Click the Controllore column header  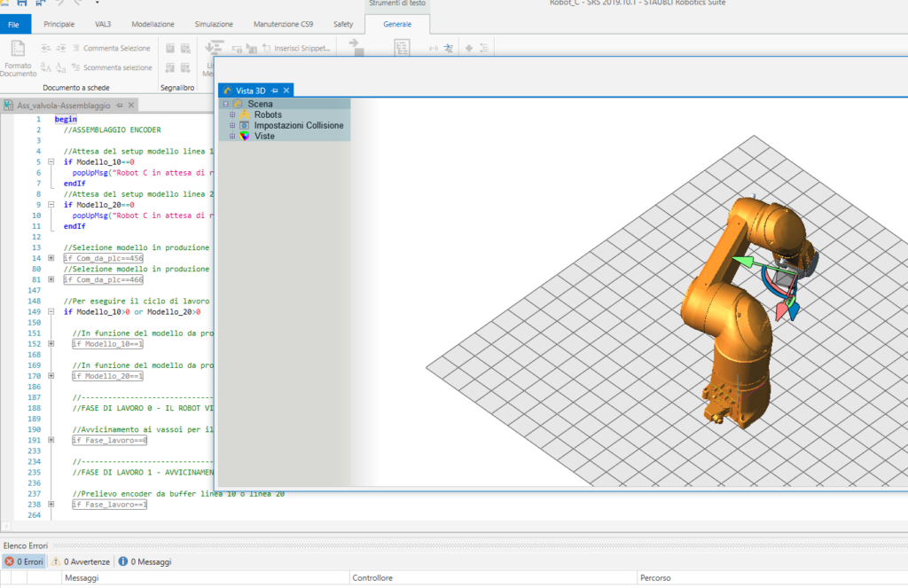[x=493, y=578]
